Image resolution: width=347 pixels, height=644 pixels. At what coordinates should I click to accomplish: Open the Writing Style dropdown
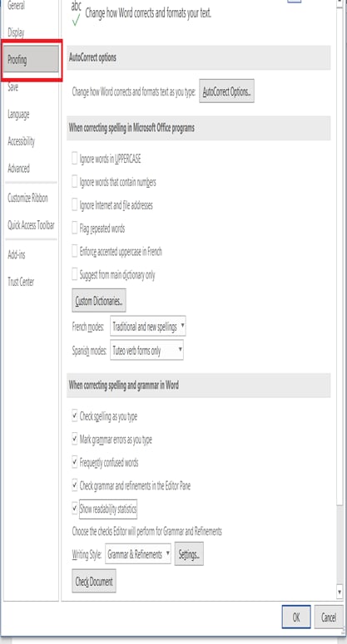click(x=138, y=554)
